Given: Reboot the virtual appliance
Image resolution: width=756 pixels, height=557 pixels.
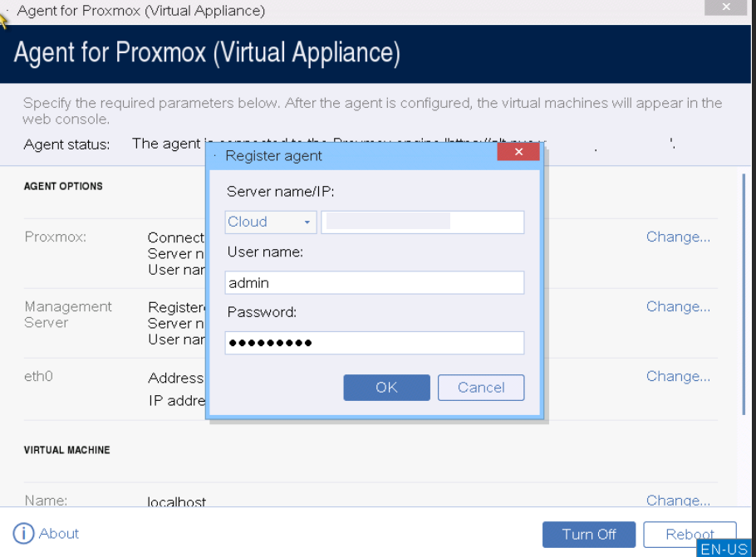Looking at the screenshot, I should coord(690,535).
